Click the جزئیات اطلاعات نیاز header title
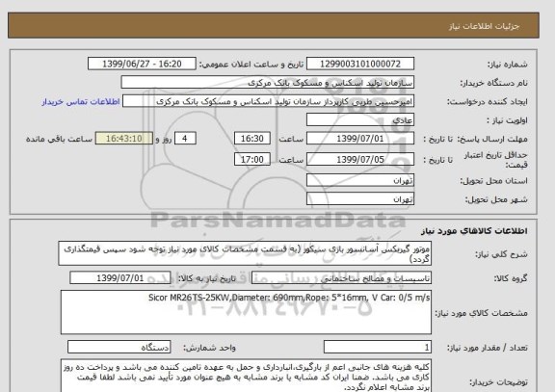 (484, 27)
